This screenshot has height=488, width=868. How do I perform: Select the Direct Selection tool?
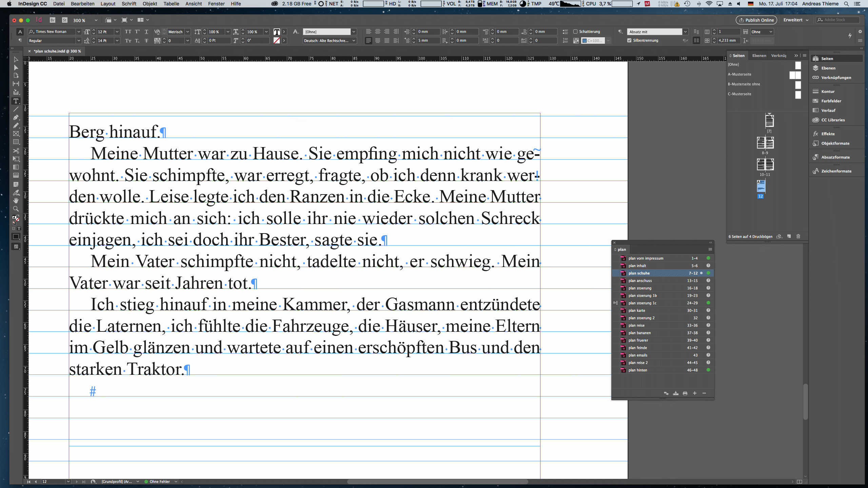(16, 67)
